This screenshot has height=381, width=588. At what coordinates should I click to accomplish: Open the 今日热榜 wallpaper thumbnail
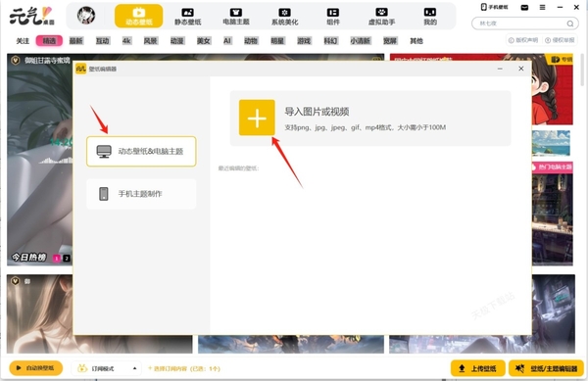(x=39, y=160)
